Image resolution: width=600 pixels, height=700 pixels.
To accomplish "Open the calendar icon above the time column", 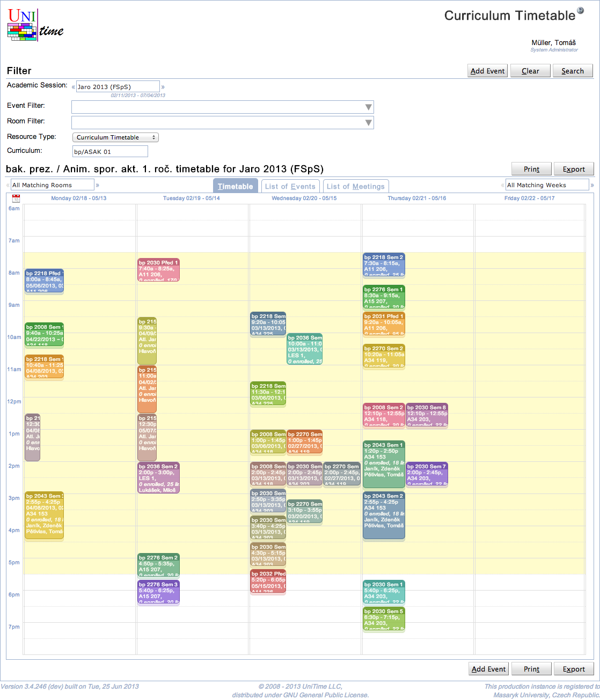I will 16,198.
